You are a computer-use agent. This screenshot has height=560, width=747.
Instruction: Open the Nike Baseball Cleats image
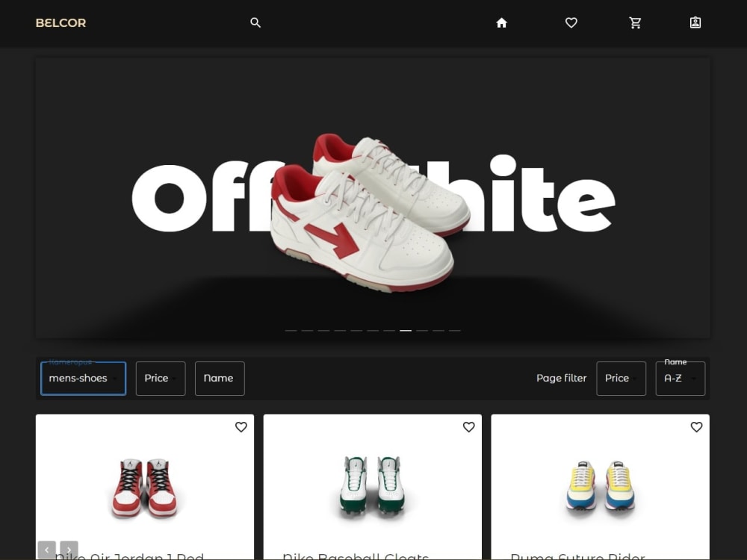pos(372,486)
